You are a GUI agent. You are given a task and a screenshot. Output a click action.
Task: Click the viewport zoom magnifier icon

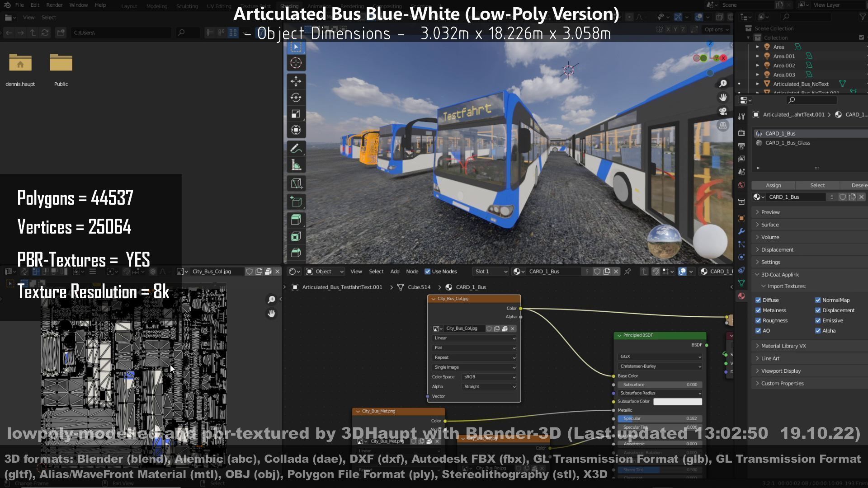coord(723,84)
